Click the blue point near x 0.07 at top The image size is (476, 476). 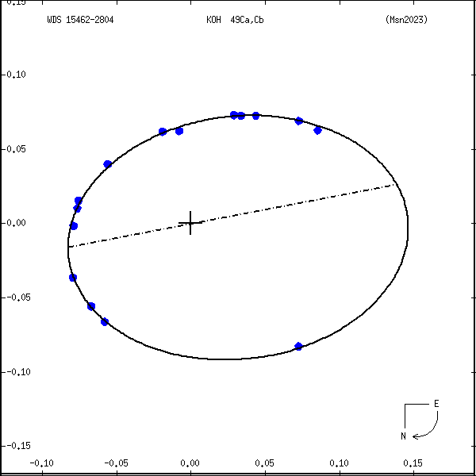pyautogui.click(x=299, y=121)
